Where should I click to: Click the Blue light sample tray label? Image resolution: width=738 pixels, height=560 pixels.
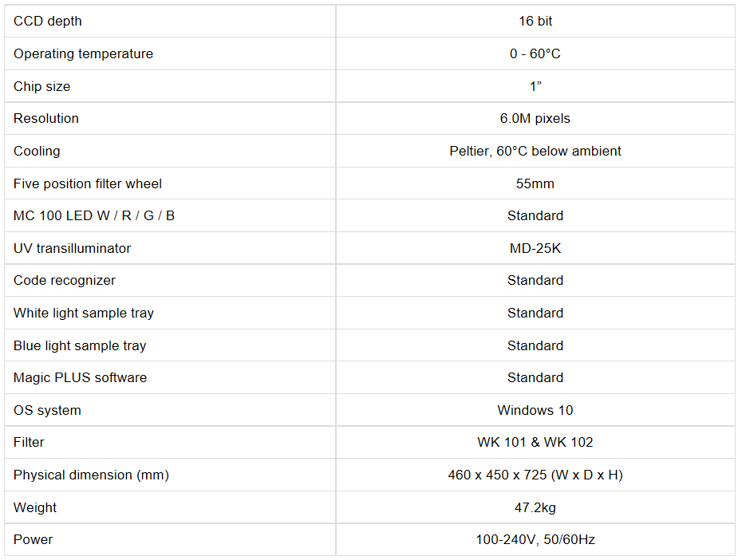(80, 345)
